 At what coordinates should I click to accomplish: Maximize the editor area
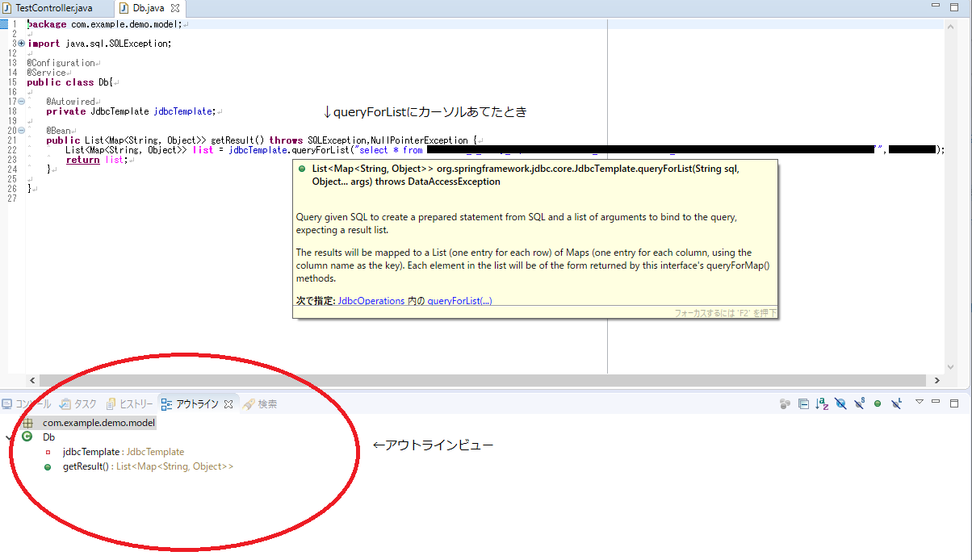pyautogui.click(x=953, y=6)
